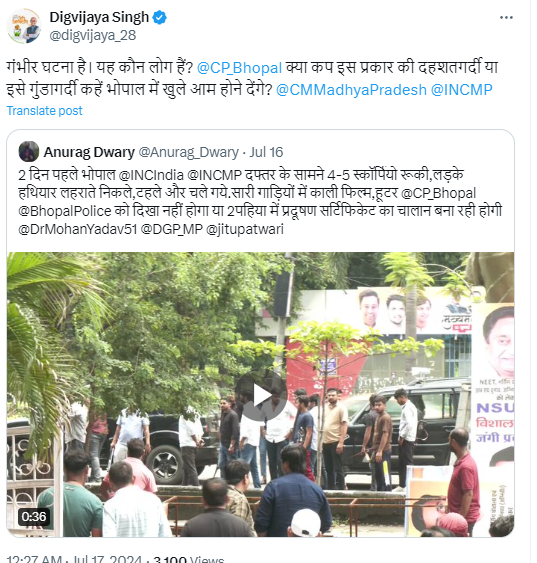Play the embedded video
The width and height of the screenshot is (537, 563).
coord(261,395)
